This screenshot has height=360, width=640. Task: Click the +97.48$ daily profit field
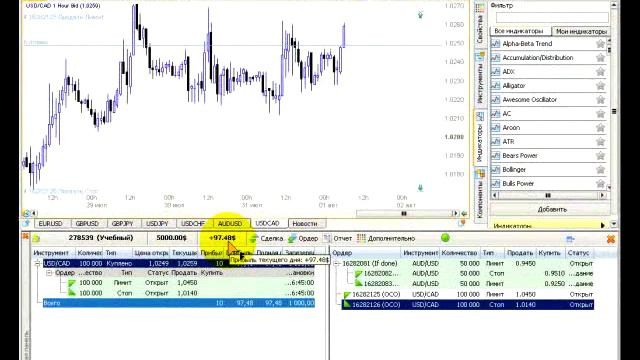coord(222,238)
